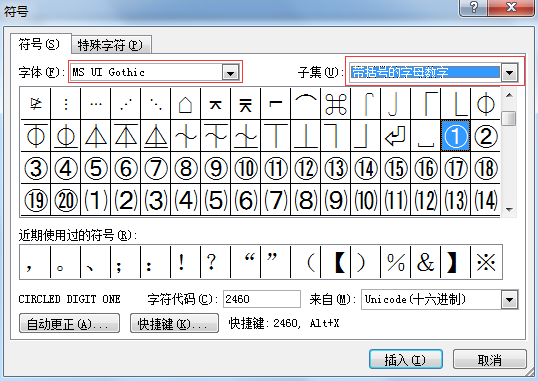Select the place of interest ⌘ symbol
Image resolution: width=538 pixels, height=381 pixels.
click(x=336, y=104)
